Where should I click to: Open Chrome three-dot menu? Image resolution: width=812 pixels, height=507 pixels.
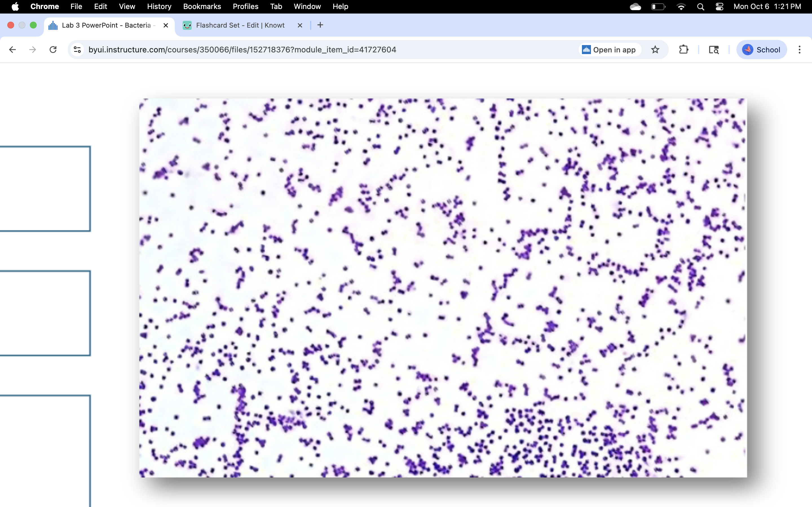click(x=800, y=50)
